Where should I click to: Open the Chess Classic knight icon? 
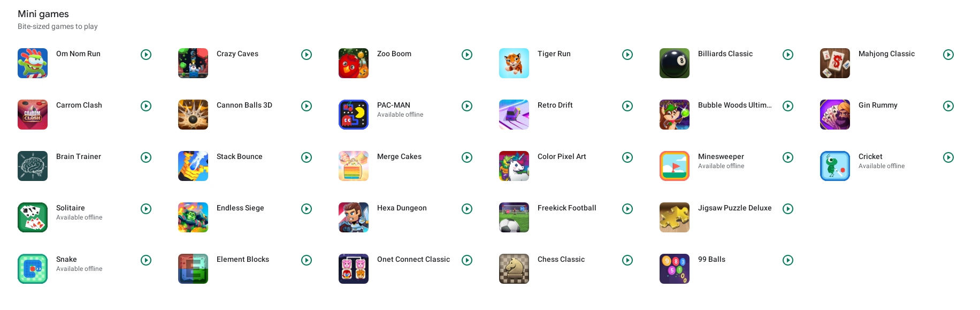514,269
